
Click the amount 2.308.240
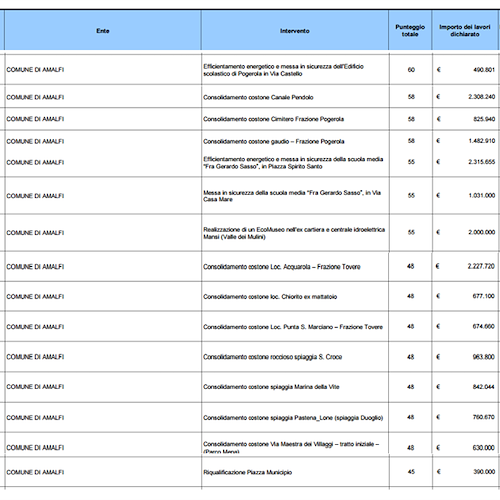482,97
